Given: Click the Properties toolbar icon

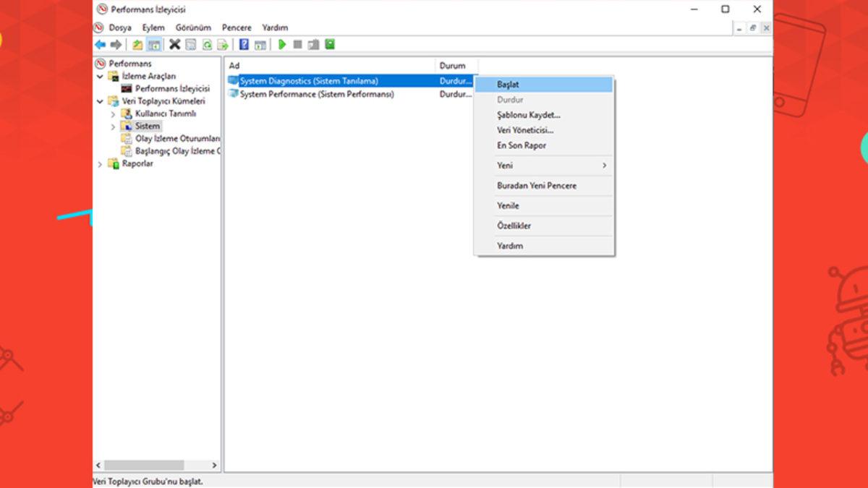Looking at the screenshot, I should [x=190, y=44].
